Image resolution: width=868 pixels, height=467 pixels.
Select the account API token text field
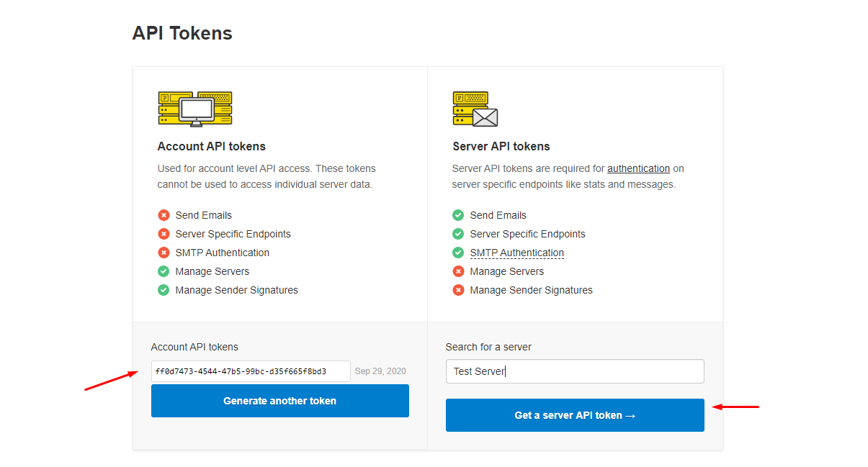[x=251, y=371]
